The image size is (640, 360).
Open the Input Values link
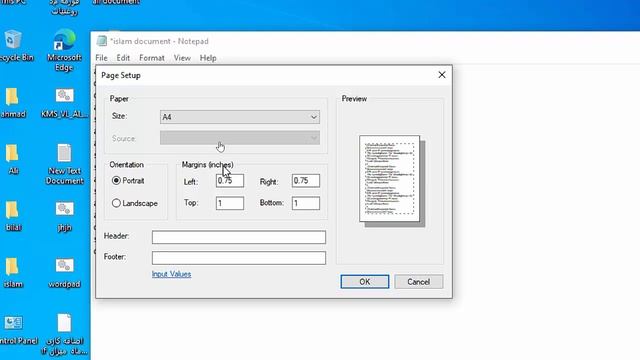click(x=171, y=274)
